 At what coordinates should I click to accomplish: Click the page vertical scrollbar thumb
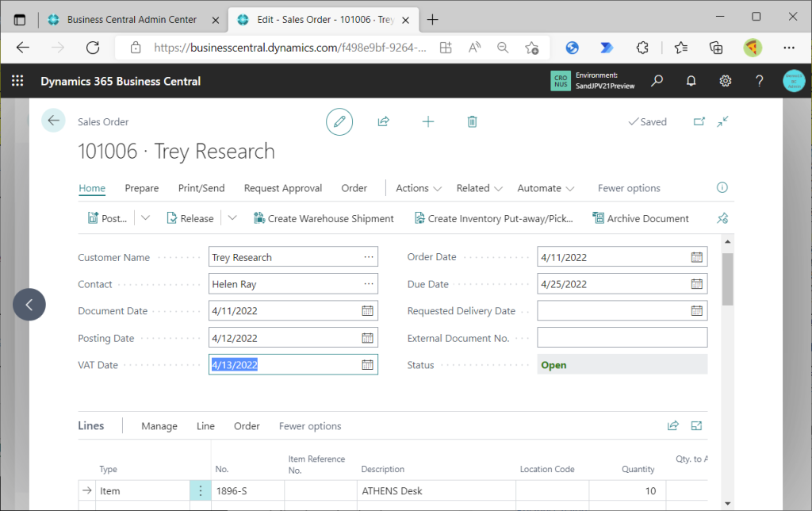click(x=728, y=279)
